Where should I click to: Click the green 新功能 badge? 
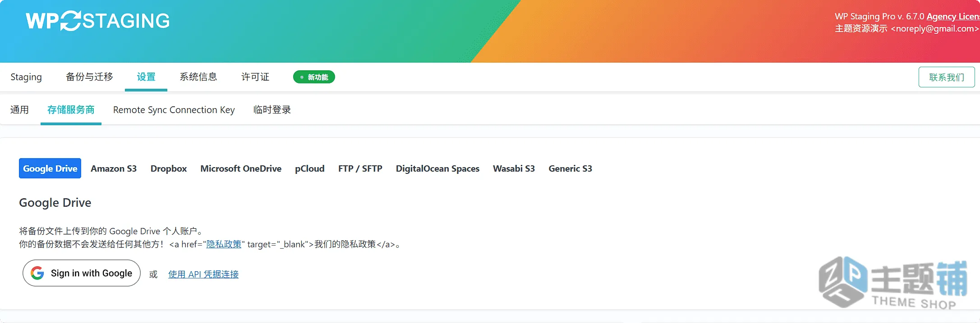click(x=314, y=77)
